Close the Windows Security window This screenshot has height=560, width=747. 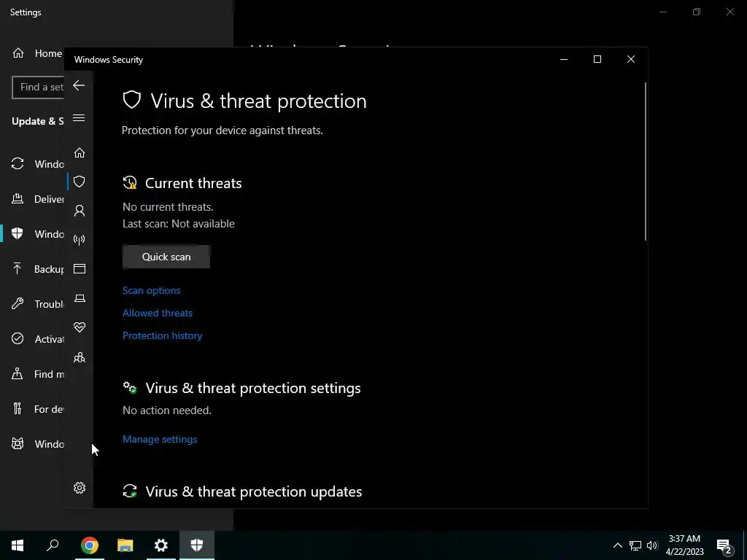[631, 59]
